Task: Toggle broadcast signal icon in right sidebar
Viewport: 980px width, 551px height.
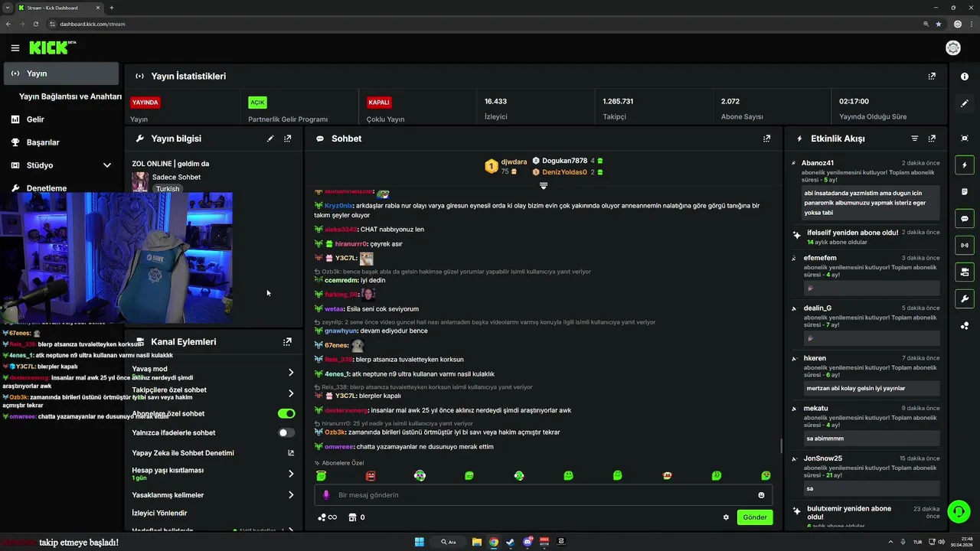Action: tap(965, 246)
